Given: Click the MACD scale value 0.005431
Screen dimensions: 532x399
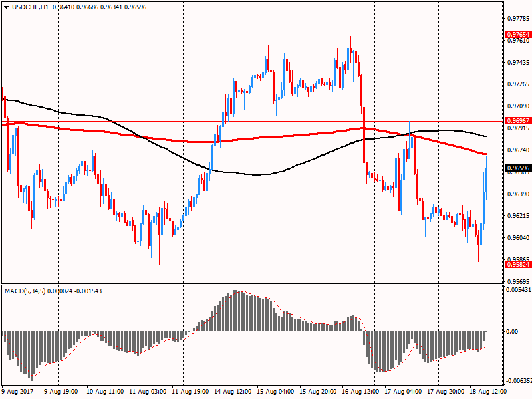Looking at the screenshot, I should coord(519,290).
